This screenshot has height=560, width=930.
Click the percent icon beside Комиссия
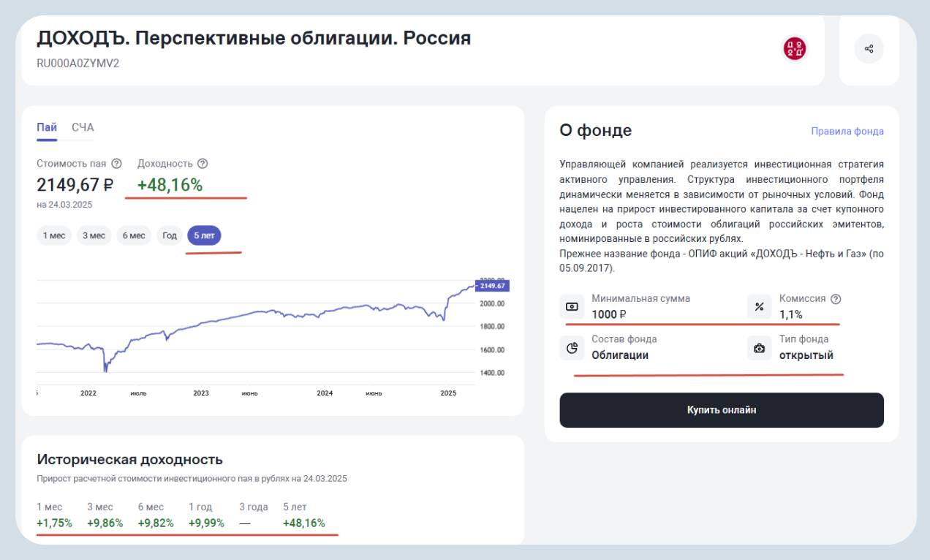[x=759, y=307]
